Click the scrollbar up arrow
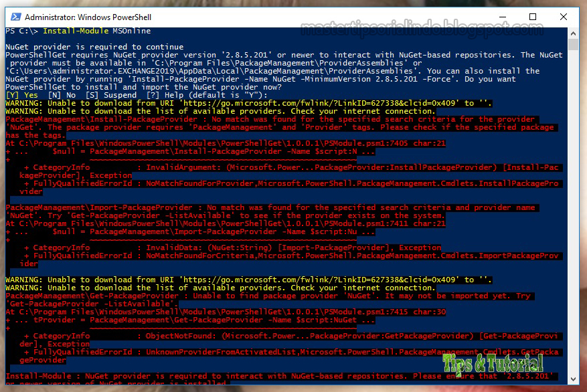 click(x=573, y=33)
